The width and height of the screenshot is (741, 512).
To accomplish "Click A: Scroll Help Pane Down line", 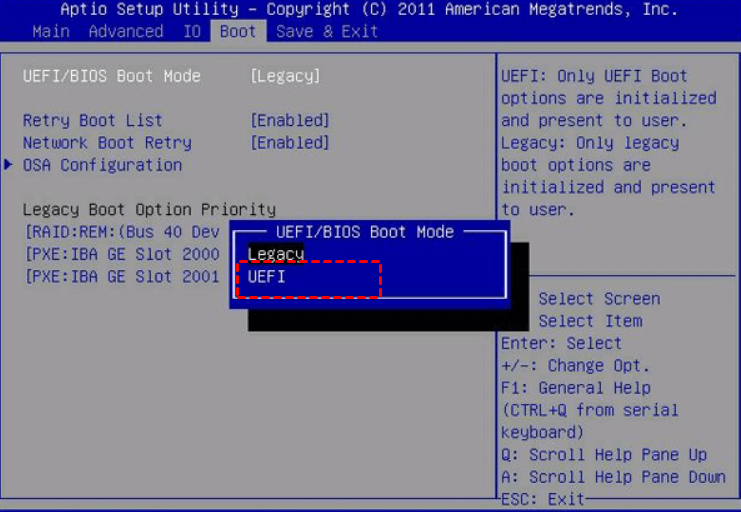I will coord(613,477).
